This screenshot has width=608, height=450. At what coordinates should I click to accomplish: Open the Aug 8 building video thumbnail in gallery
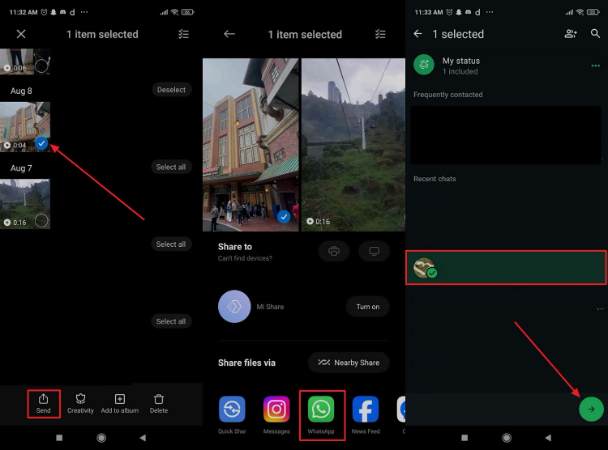25,126
